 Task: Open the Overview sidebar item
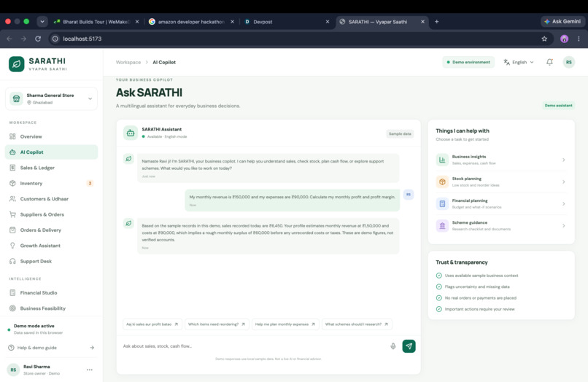pos(51,136)
